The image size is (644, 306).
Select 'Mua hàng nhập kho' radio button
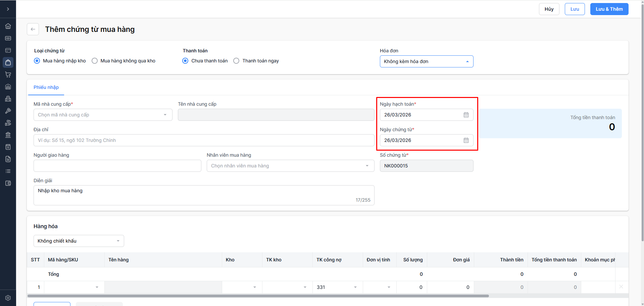click(37, 61)
